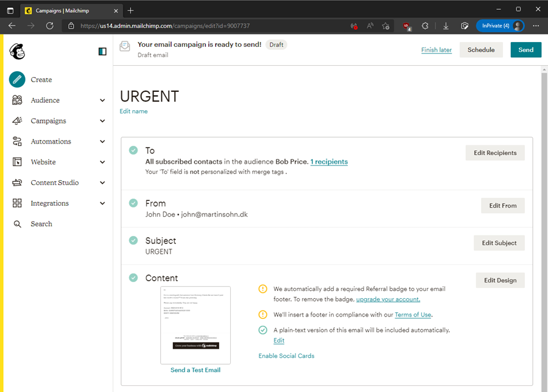Open the Automations sidebar item
Image resolution: width=548 pixels, height=392 pixels.
[x=51, y=141]
